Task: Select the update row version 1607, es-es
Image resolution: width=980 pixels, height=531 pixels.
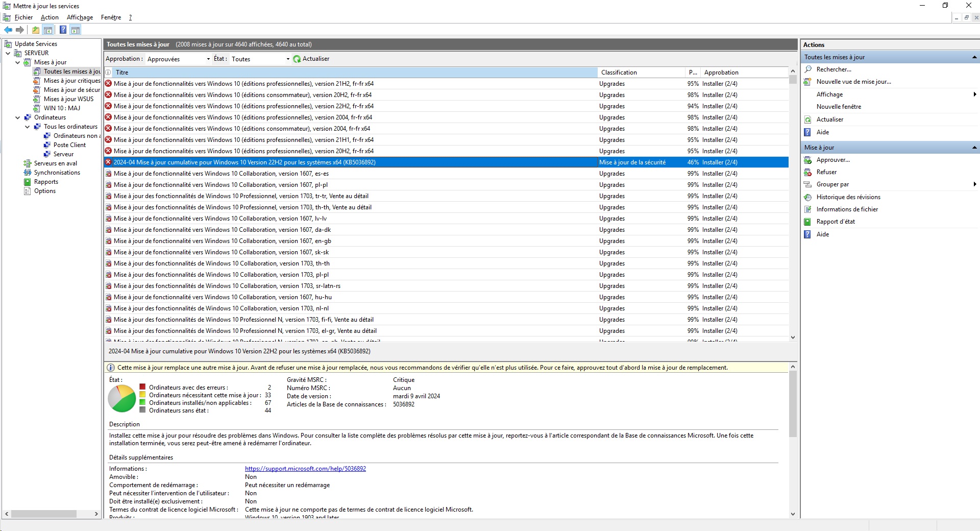Action: pos(447,174)
